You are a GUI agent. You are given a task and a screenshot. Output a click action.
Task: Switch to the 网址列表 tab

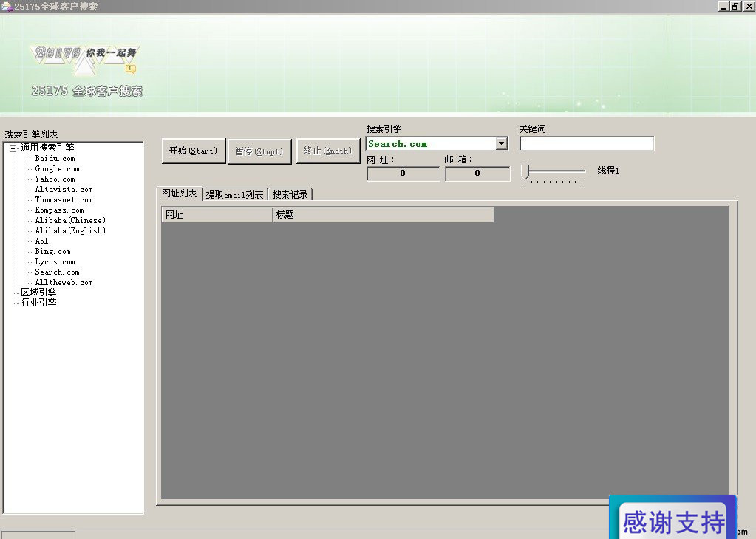[180, 193]
